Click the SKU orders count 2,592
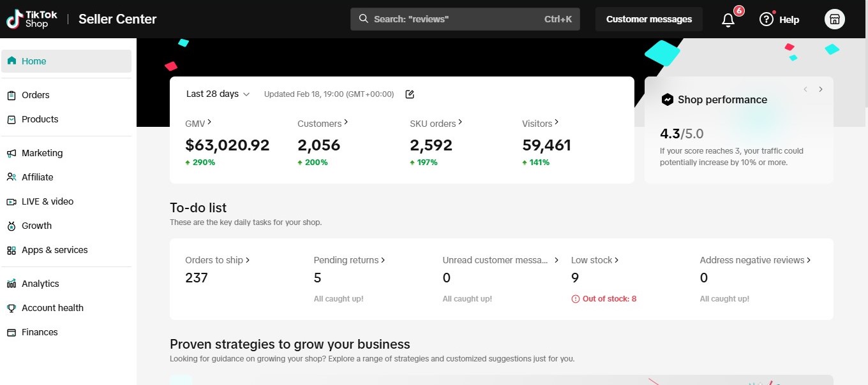This screenshot has width=868, height=385. (x=431, y=145)
